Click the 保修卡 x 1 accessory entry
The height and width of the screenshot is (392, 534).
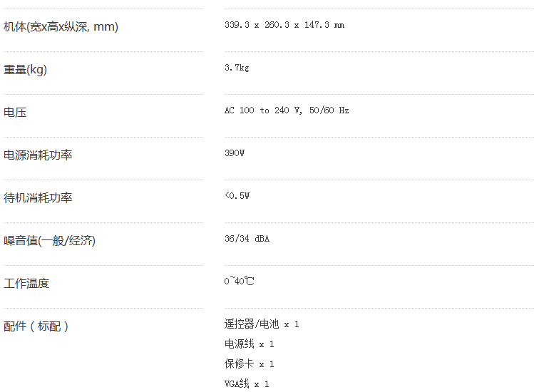[x=249, y=364]
